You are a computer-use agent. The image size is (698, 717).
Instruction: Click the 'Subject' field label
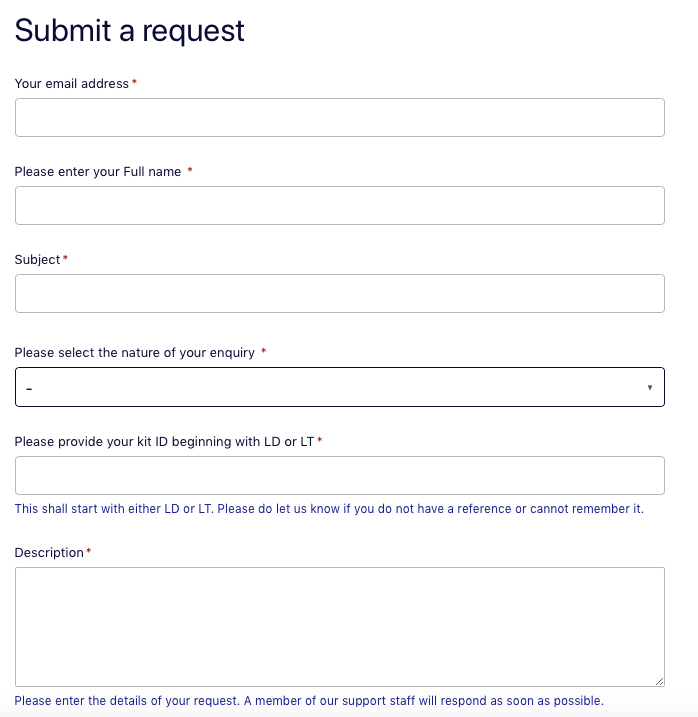tap(38, 260)
